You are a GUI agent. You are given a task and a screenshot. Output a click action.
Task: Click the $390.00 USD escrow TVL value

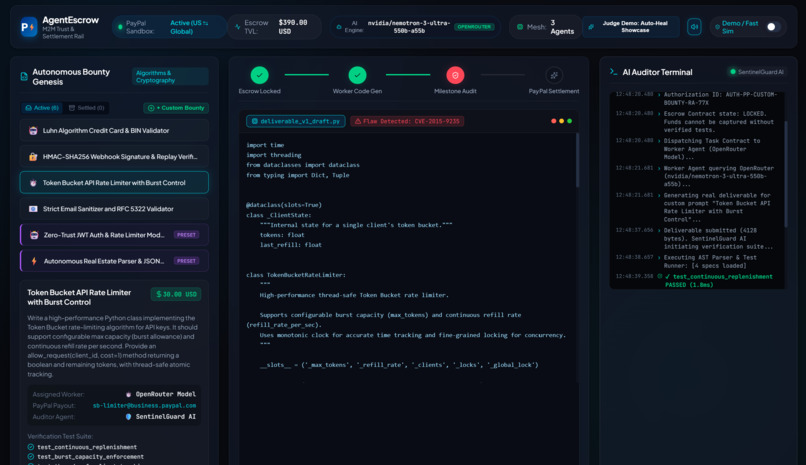[293, 27]
